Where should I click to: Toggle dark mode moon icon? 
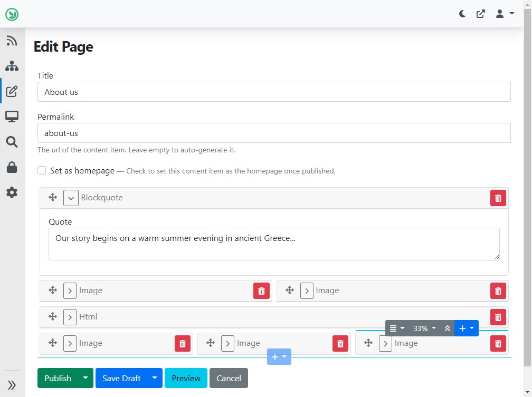pos(462,14)
